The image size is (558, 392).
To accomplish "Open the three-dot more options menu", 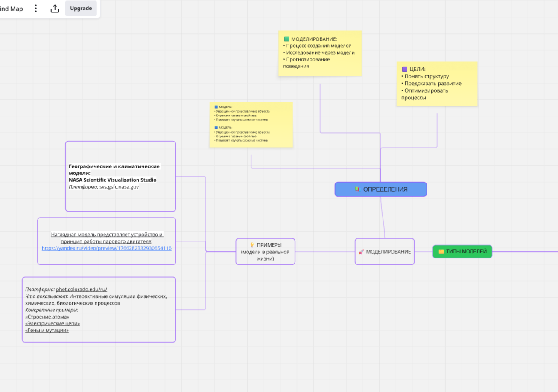I will pos(36,9).
